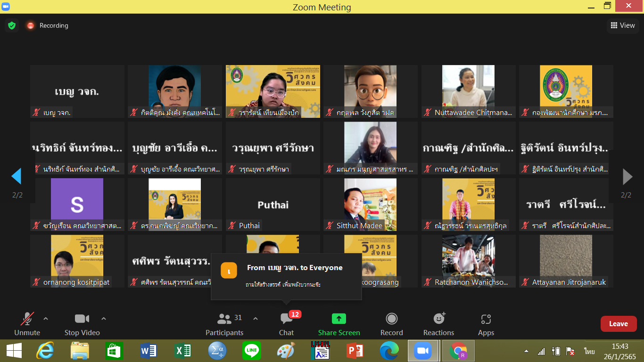Open Paint from taskbar
Image resolution: width=644 pixels, height=362 pixels.
pyautogui.click(x=286, y=351)
